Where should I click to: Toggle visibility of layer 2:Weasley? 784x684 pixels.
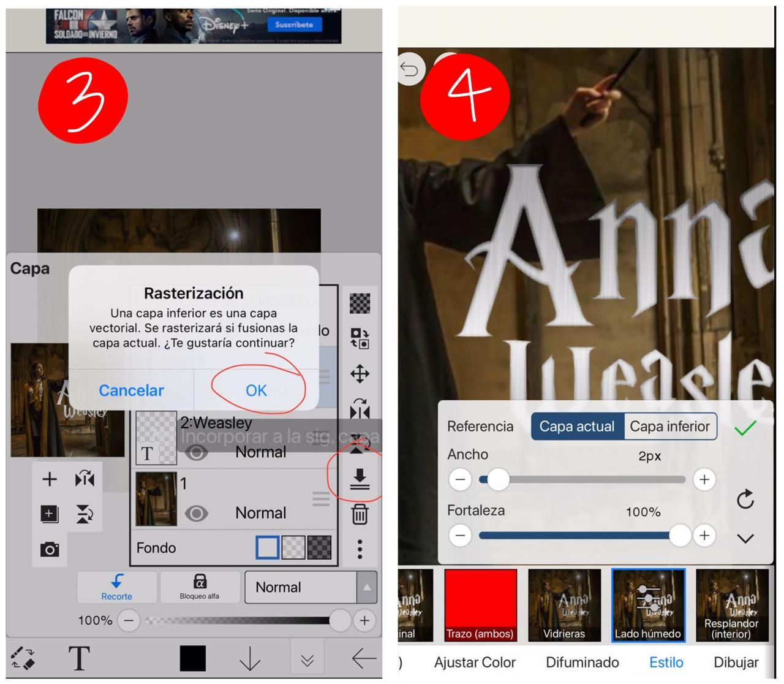tap(196, 452)
